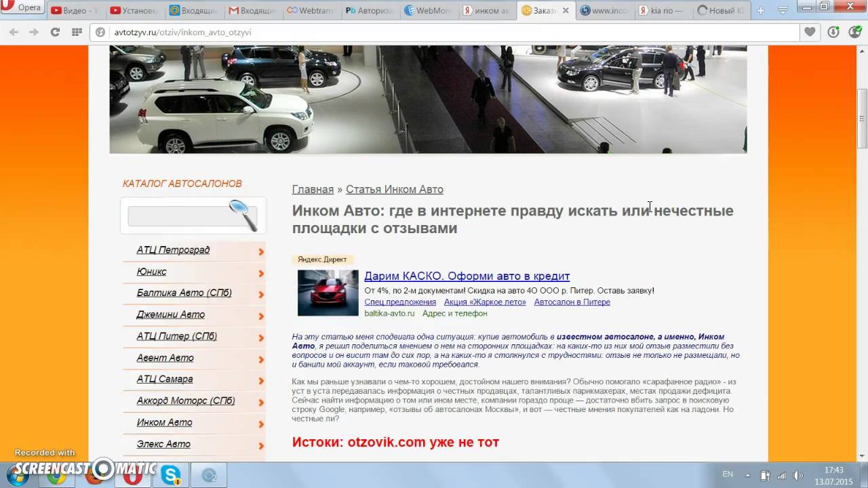Image resolution: width=868 pixels, height=488 pixels.
Task: Click the heart bookmark icon
Action: 810,32
